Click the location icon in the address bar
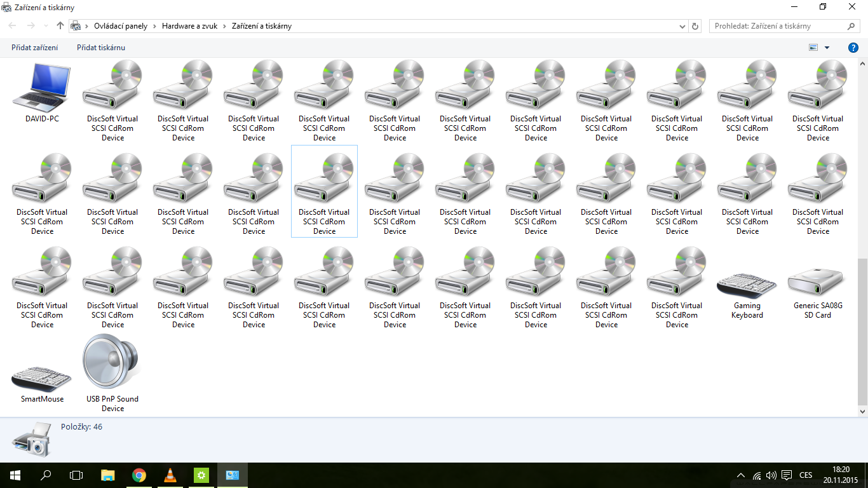 click(76, 26)
